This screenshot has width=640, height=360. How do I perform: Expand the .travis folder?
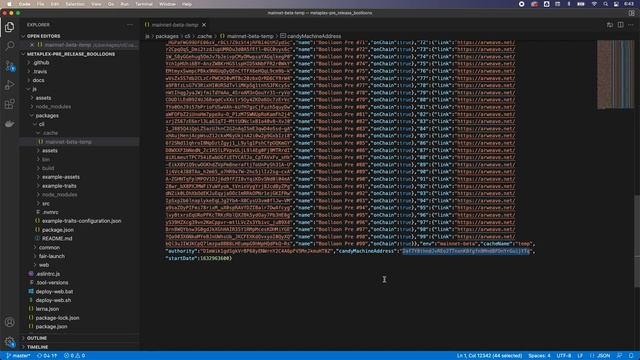[40, 71]
